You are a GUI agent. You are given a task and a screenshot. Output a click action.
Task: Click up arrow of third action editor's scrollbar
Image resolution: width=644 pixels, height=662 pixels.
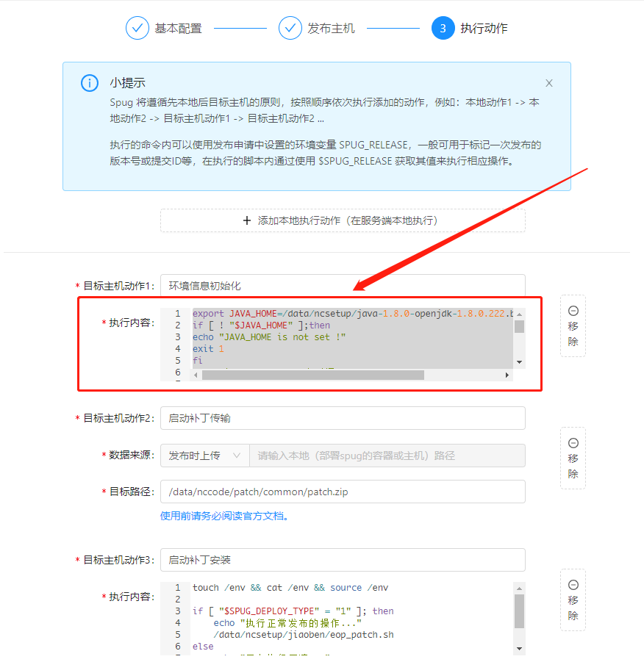(x=519, y=588)
